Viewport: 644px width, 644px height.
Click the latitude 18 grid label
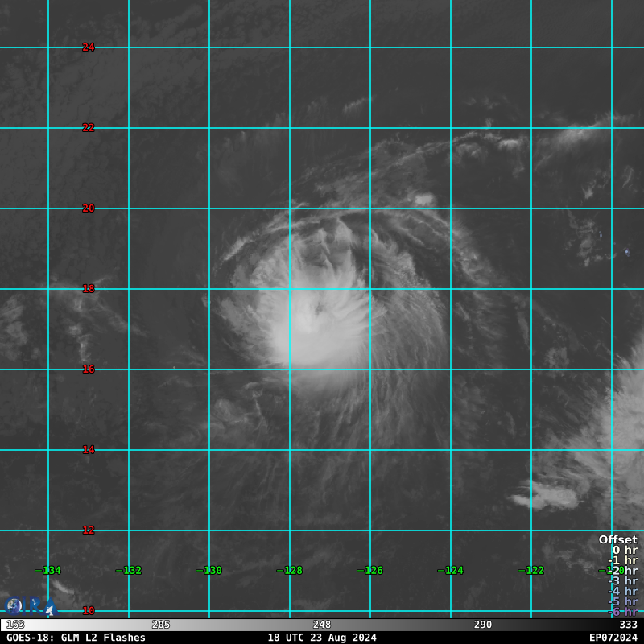click(x=89, y=289)
